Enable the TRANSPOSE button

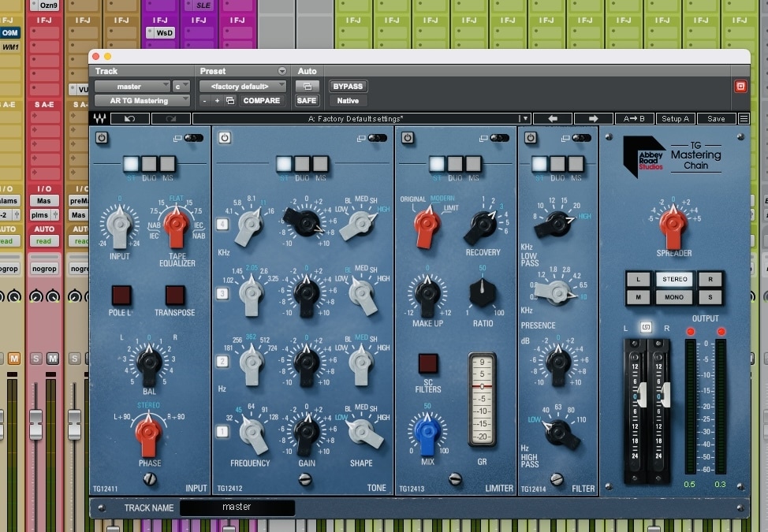(175, 295)
